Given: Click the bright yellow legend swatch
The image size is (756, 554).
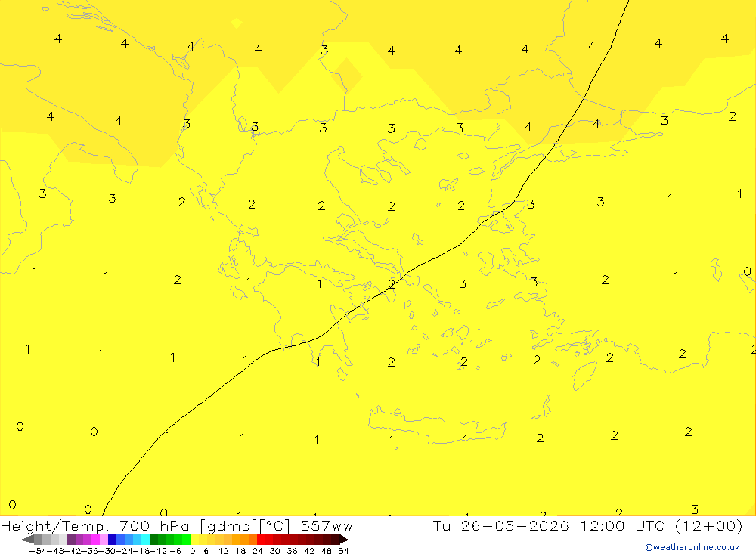Looking at the screenshot, I should 195,540.
